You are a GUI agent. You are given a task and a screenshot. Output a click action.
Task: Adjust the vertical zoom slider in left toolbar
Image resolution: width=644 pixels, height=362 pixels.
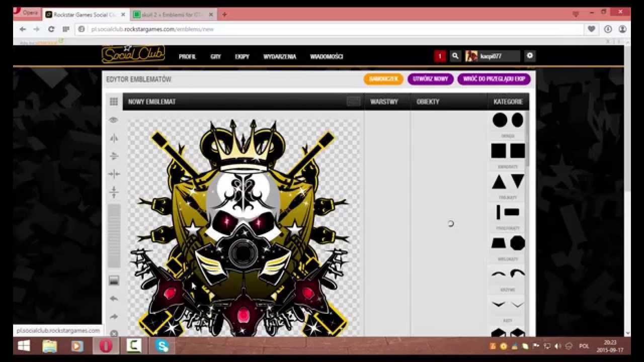[x=114, y=236]
